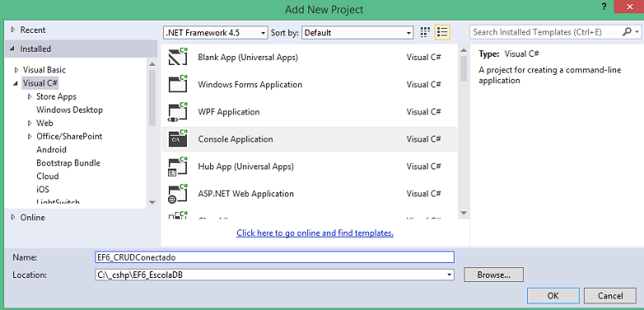This screenshot has height=310, width=644.
Task: Select Windows Desktop under Visual C#
Action: (x=69, y=109)
